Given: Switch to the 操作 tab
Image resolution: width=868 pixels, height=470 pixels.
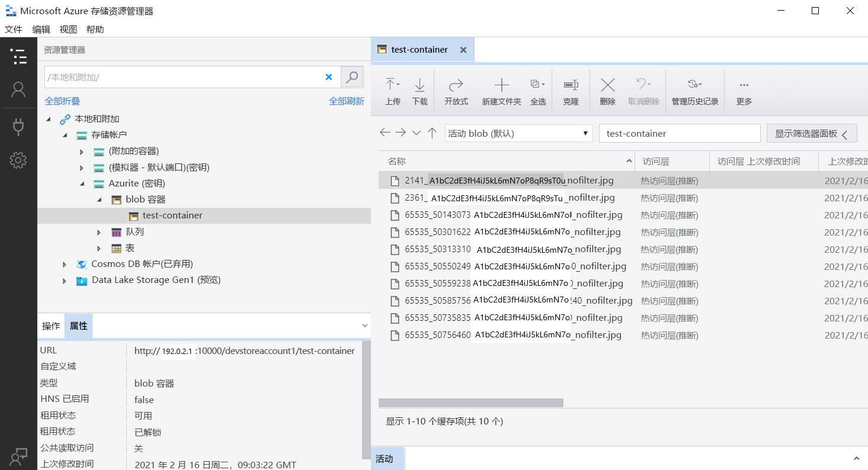Looking at the screenshot, I should click(x=51, y=326).
